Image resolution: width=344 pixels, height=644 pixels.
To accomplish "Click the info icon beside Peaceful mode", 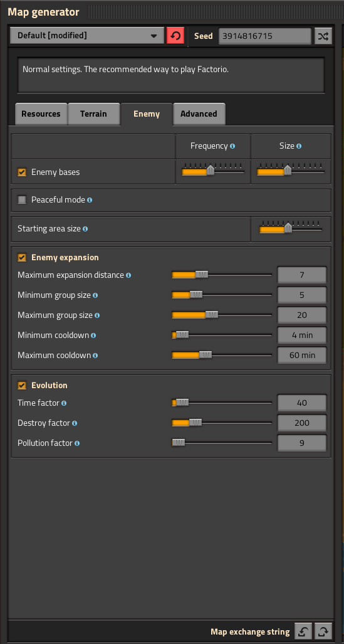I will 90,200.
